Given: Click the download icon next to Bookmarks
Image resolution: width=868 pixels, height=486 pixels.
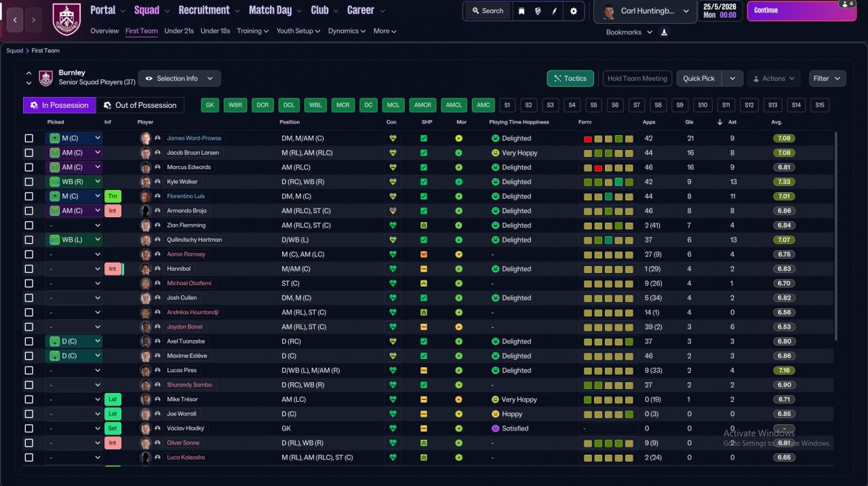Looking at the screenshot, I should [x=664, y=32].
